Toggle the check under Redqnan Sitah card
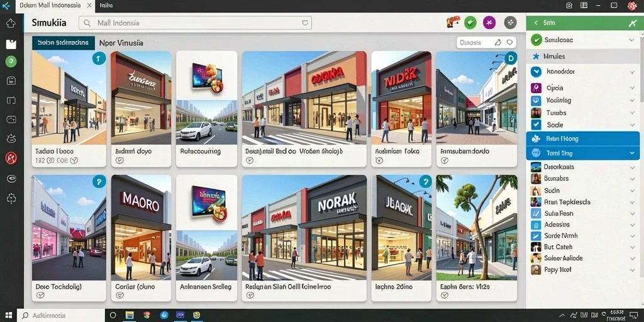This screenshot has width=644, height=322. [250, 296]
